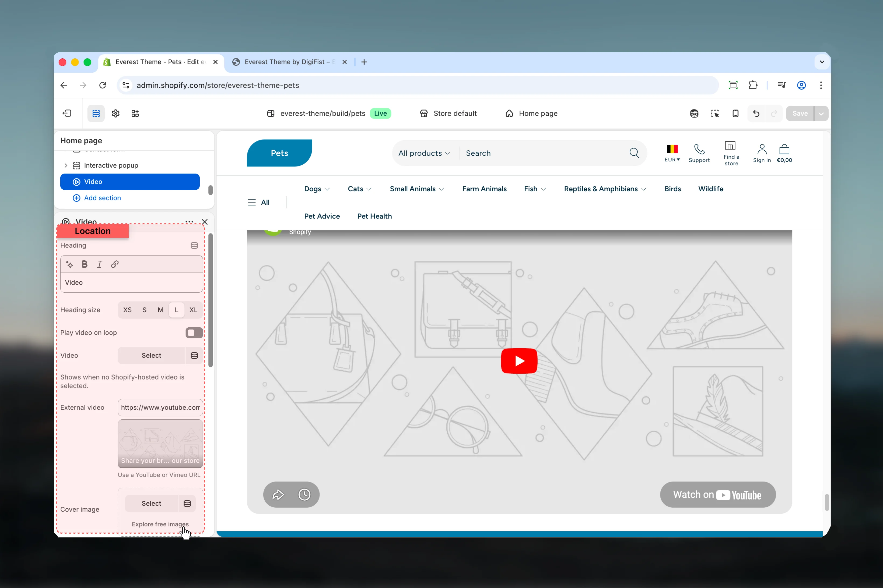Toggle the inspector selection tool

pos(715,113)
